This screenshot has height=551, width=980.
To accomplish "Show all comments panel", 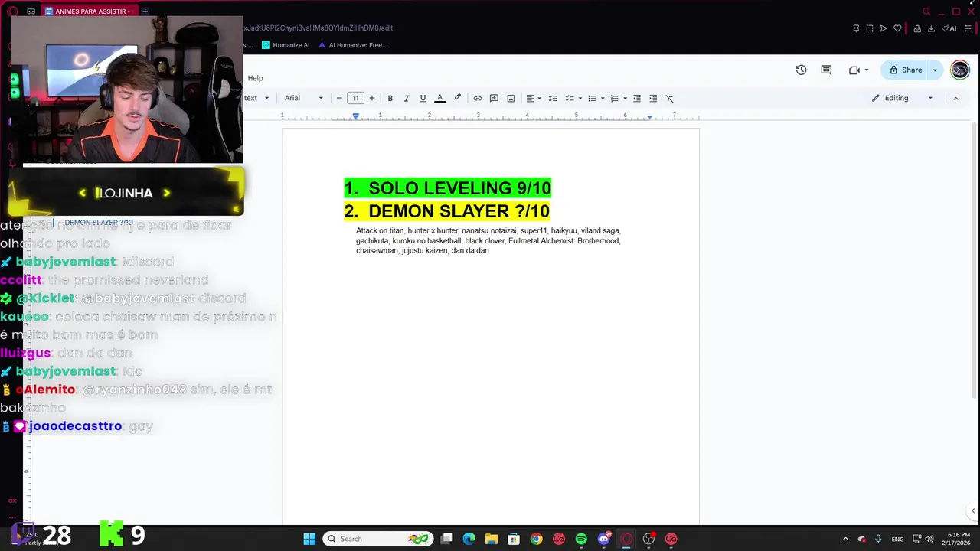I will tap(826, 70).
